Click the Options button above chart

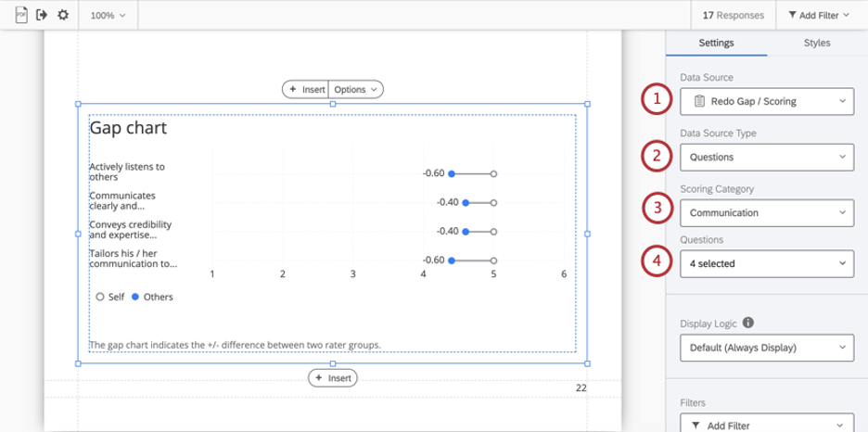click(x=356, y=90)
